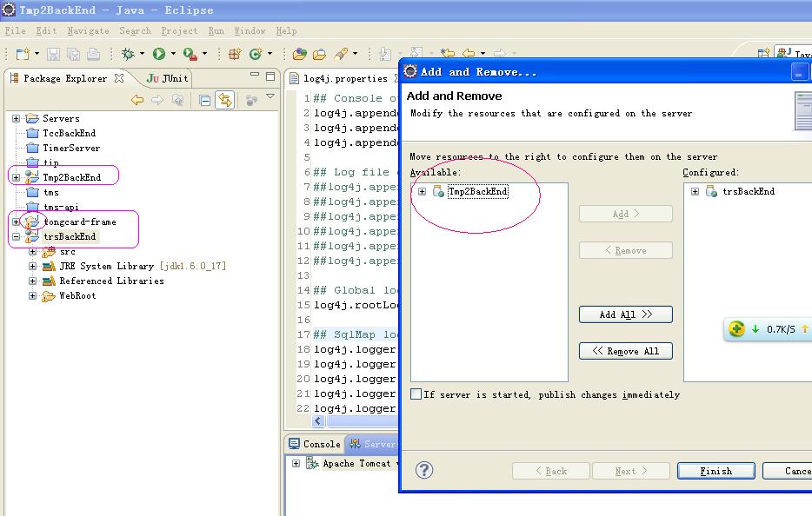Select trsBackEnd in the Configured list
This screenshot has width=812, height=516.
pyautogui.click(x=749, y=191)
